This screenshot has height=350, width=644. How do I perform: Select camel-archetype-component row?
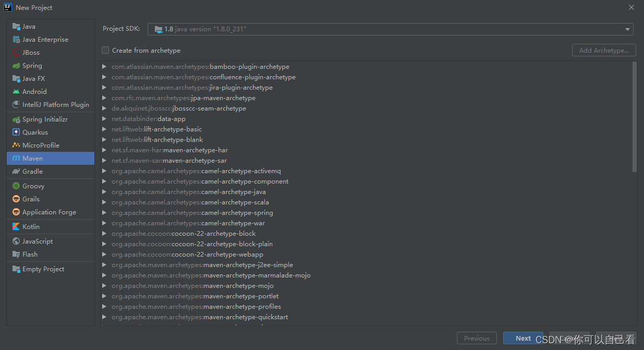pos(366,182)
